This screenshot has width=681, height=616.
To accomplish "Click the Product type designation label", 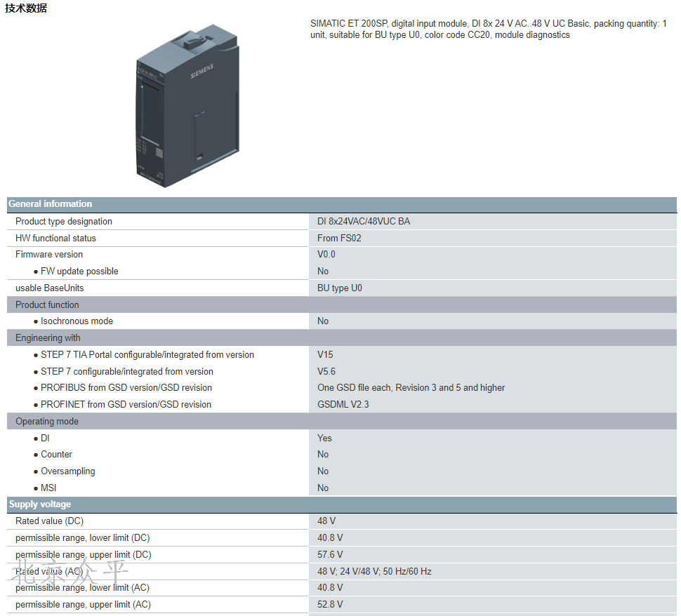I will [x=64, y=221].
